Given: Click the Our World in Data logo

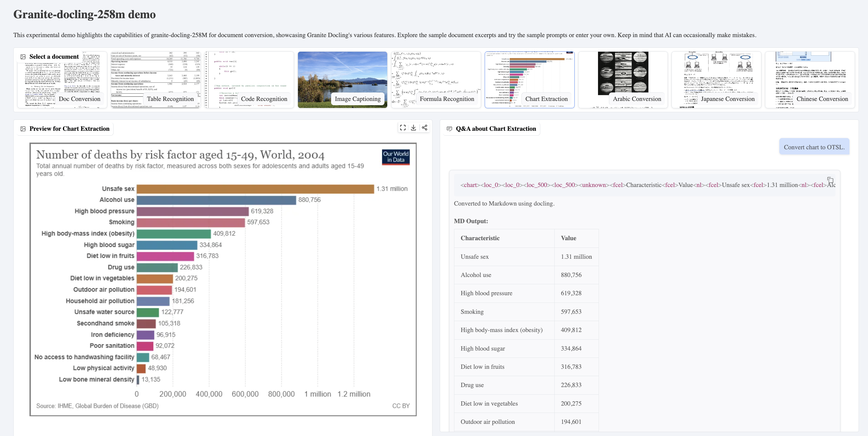Looking at the screenshot, I should pos(396,157).
